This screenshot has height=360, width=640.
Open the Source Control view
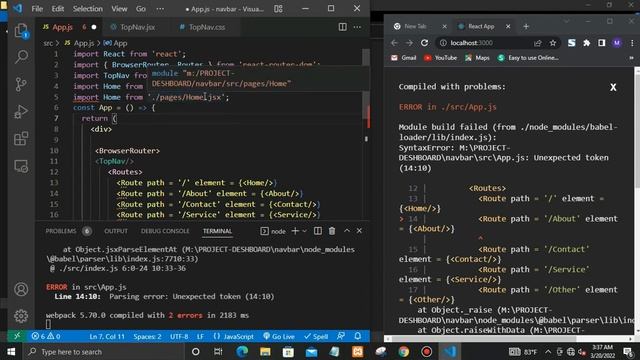21,84
